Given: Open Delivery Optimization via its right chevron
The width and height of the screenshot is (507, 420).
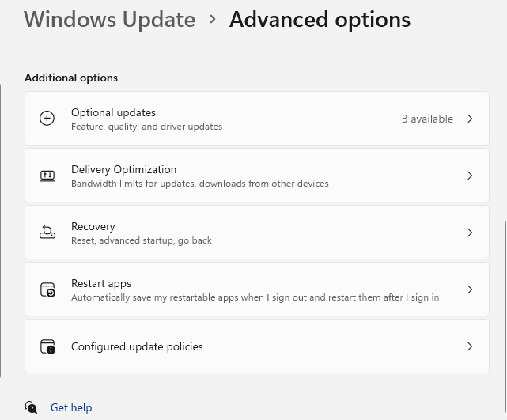Looking at the screenshot, I should point(470,176).
